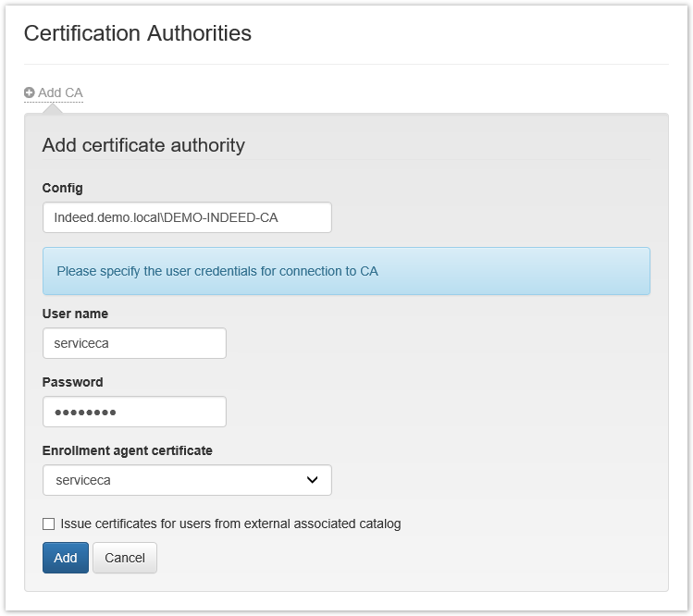This screenshot has width=693, height=616.
Task: Click the blue user credentials info banner
Action: (346, 271)
